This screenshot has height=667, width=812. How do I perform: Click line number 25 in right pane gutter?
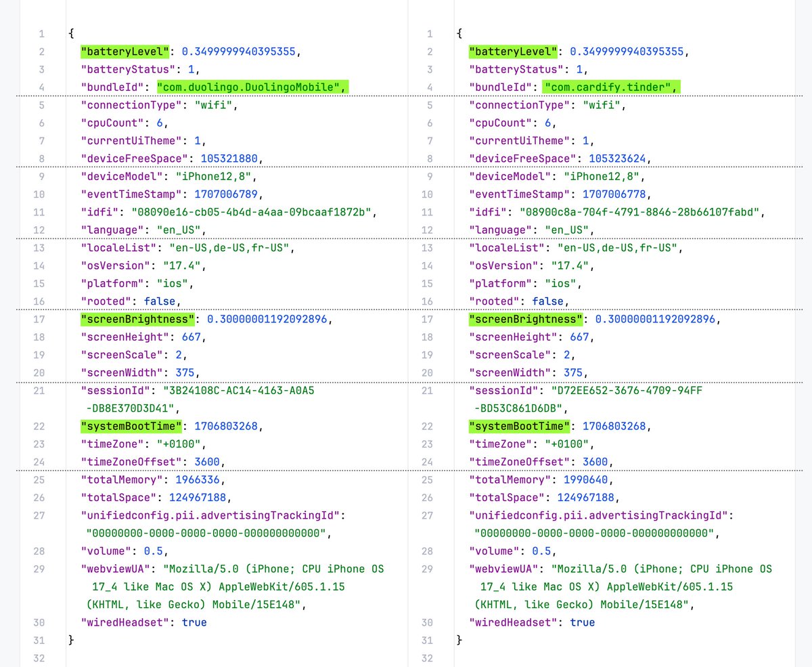click(428, 480)
